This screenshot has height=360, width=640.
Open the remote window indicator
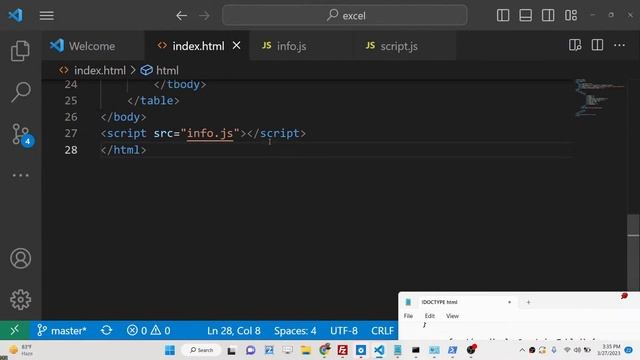click(x=14, y=330)
